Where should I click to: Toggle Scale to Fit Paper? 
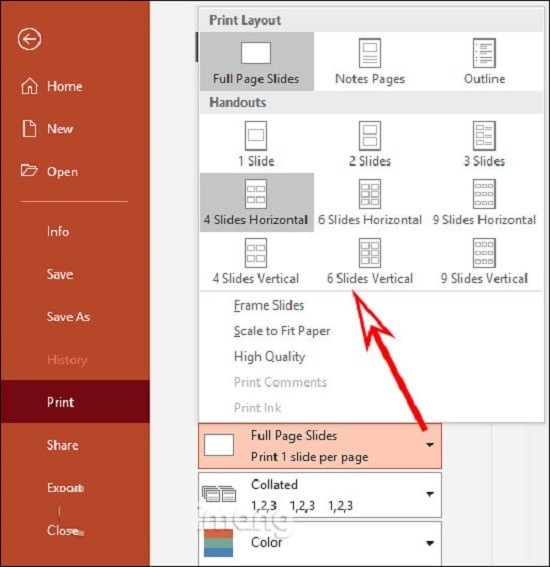pos(282,331)
